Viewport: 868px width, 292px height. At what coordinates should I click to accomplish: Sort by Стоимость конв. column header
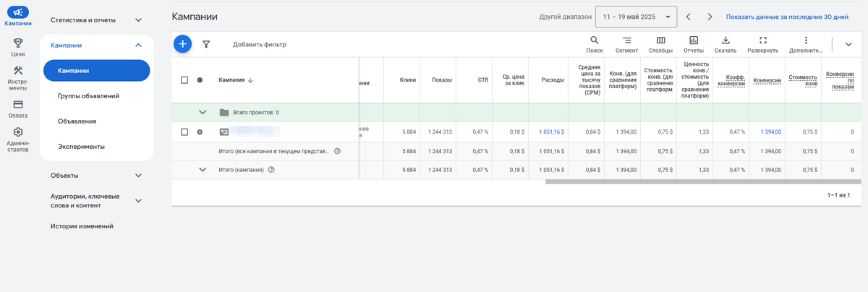click(803, 80)
